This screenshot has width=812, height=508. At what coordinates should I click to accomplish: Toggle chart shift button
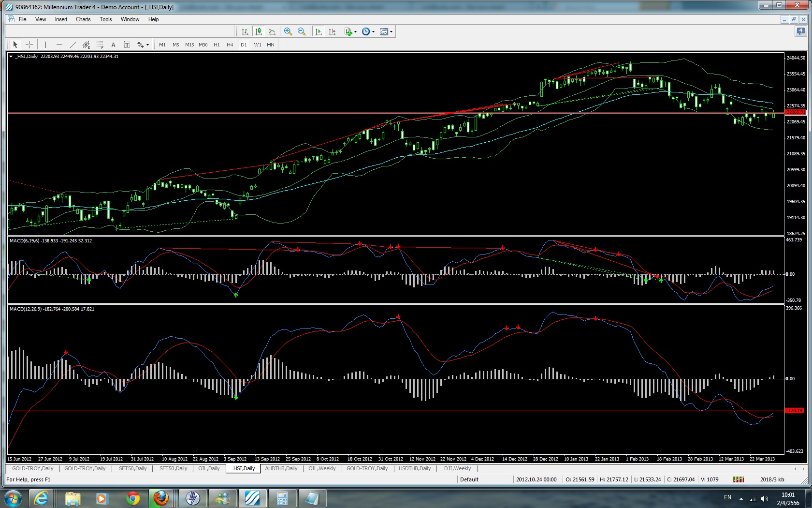(332, 31)
